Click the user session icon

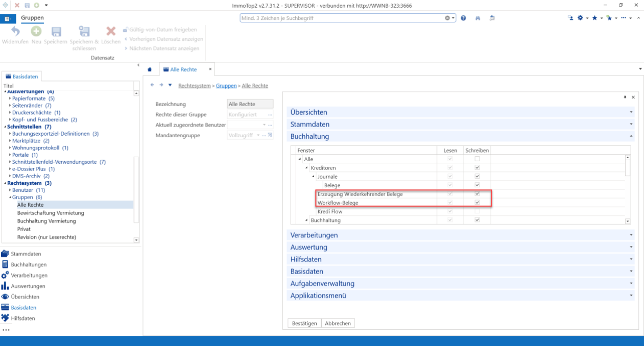(x=570, y=18)
